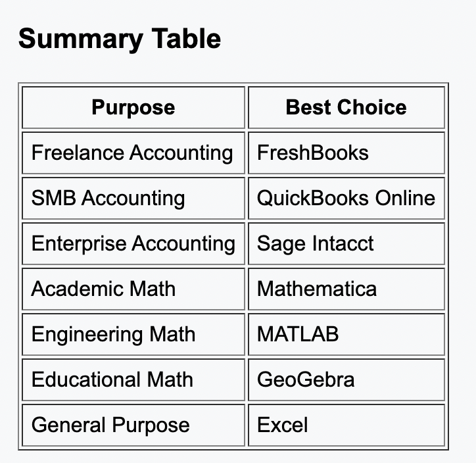
Task: Select the SMB Accounting cell
Action: (x=133, y=198)
